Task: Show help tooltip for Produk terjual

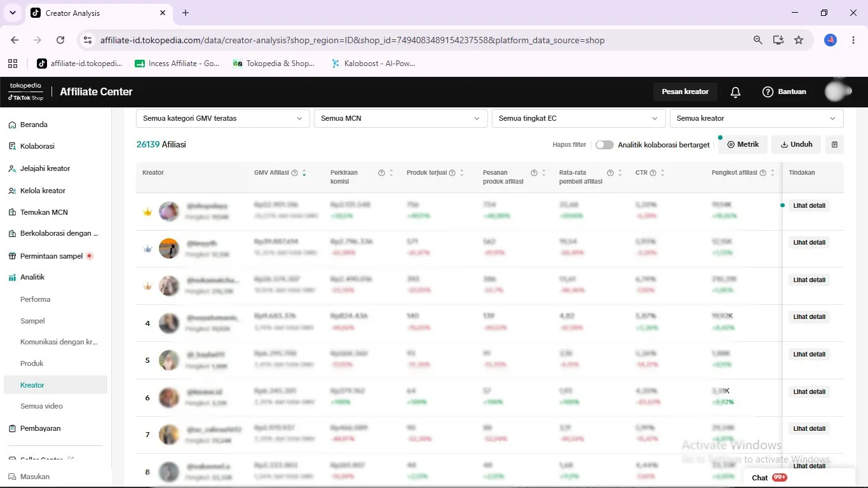Action: coord(452,173)
